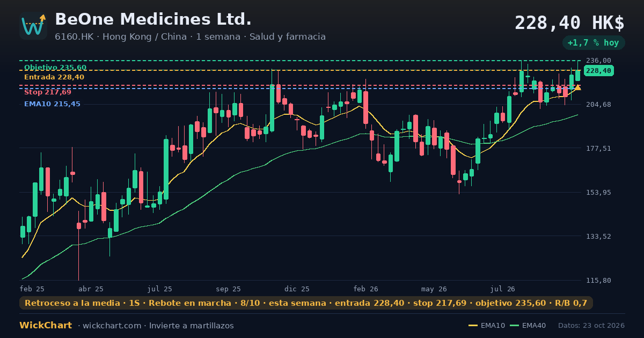Click the feb 25 date label
Screen dimensions: 644x338
[x=32, y=289]
